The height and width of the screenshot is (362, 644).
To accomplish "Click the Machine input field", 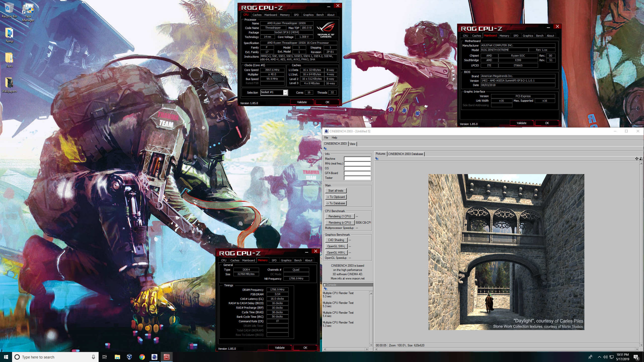I will [357, 159].
